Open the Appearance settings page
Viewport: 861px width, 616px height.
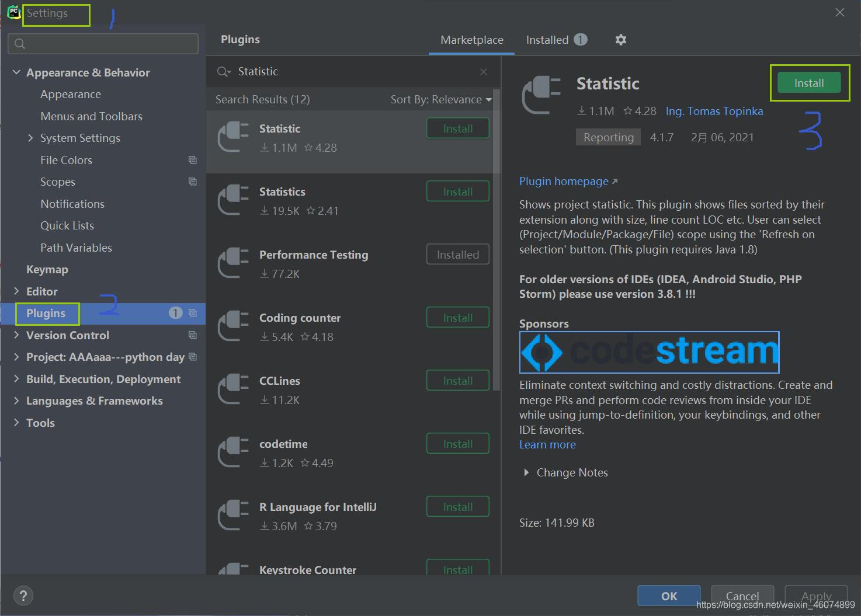71,94
